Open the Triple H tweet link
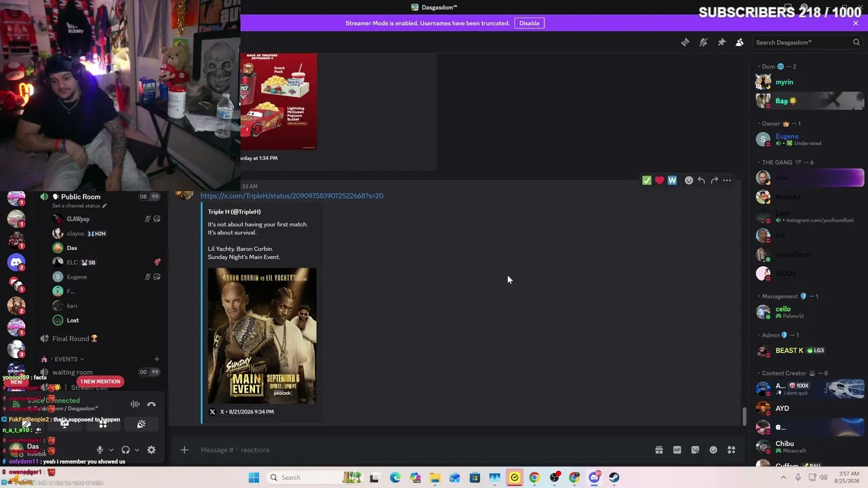Viewport: 868px width, 488px height. (x=292, y=196)
